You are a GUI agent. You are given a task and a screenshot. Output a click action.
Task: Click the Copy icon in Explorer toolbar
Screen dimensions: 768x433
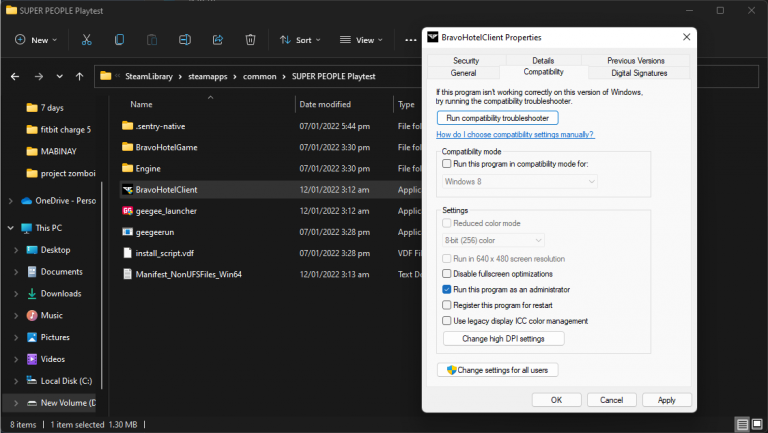pos(119,40)
